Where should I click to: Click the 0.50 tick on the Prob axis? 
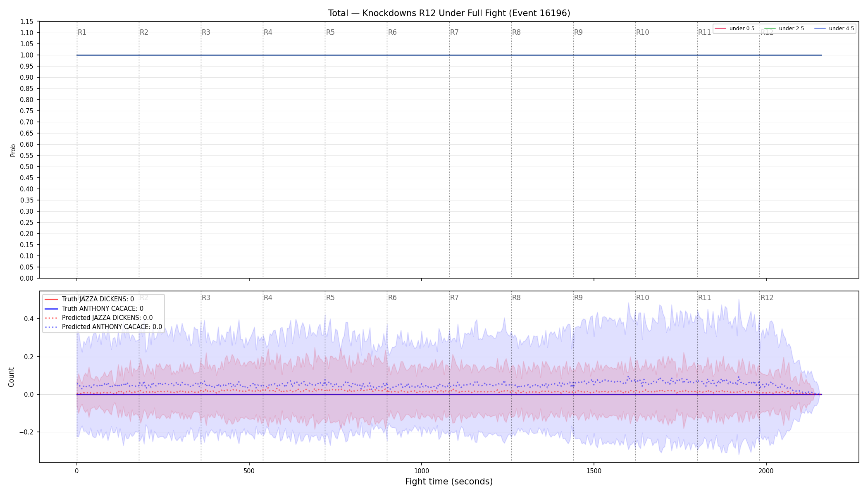[x=27, y=167]
